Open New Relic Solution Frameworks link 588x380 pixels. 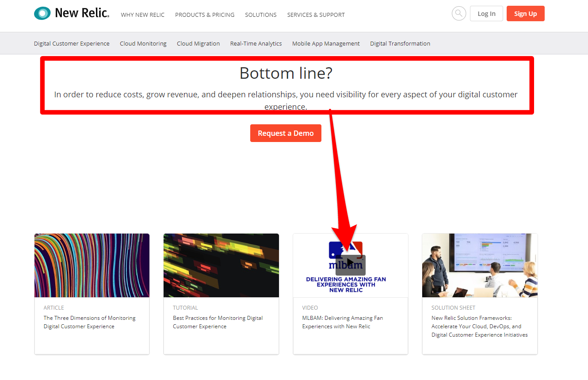(480, 326)
